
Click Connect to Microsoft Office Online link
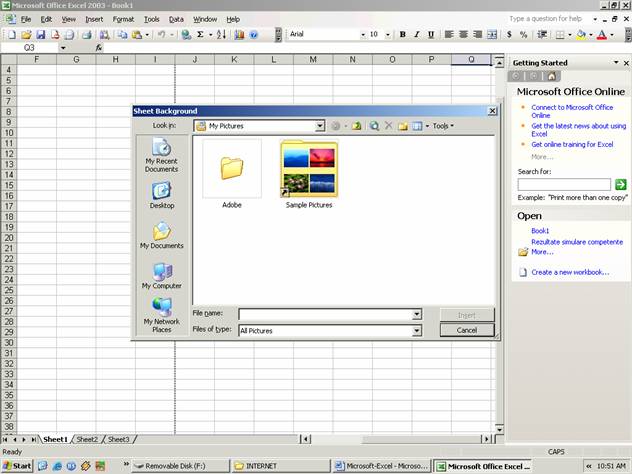coord(572,111)
